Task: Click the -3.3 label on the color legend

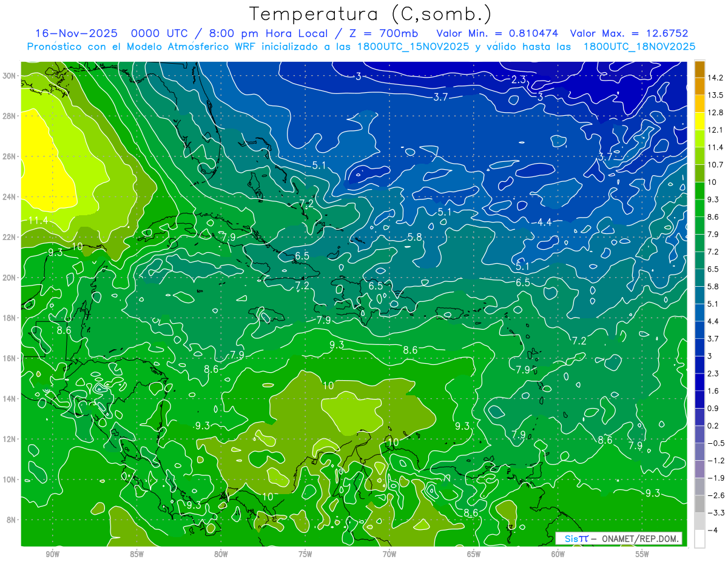Action: [x=716, y=513]
